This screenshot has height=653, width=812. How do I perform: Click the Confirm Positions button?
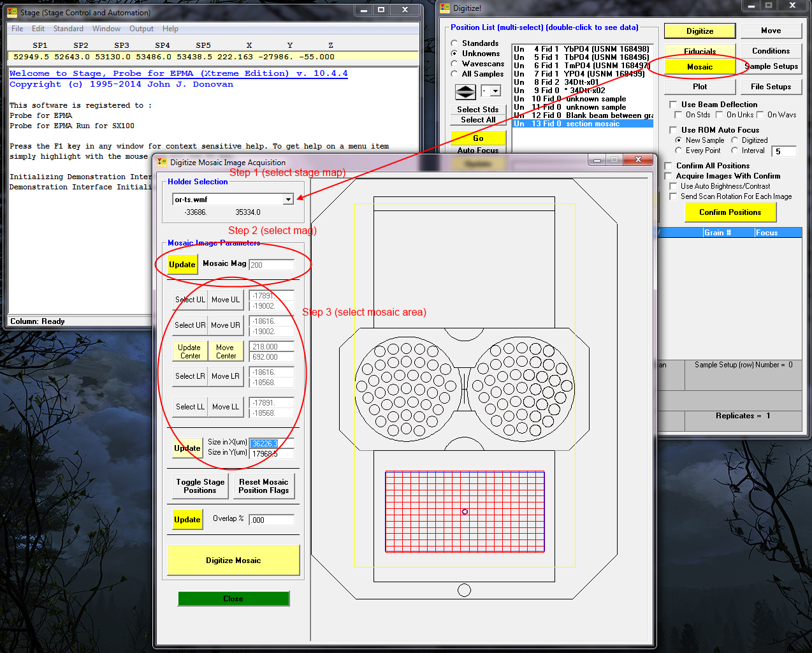pyautogui.click(x=730, y=212)
